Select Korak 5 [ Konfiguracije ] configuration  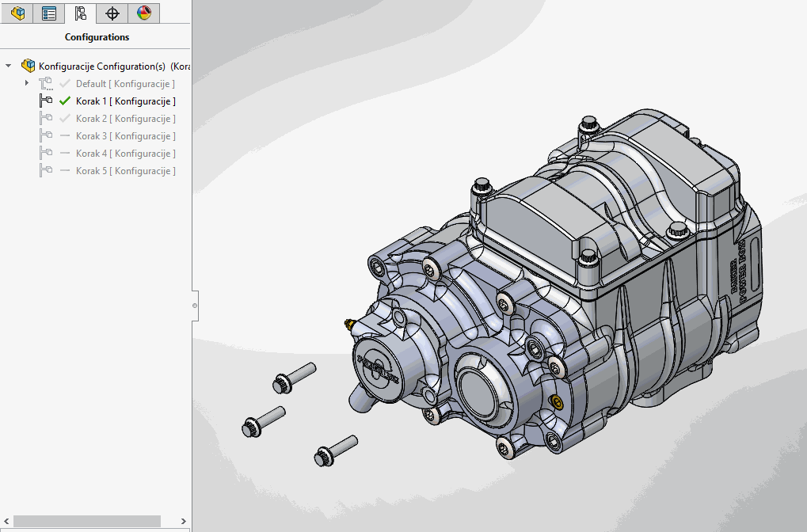tap(125, 171)
